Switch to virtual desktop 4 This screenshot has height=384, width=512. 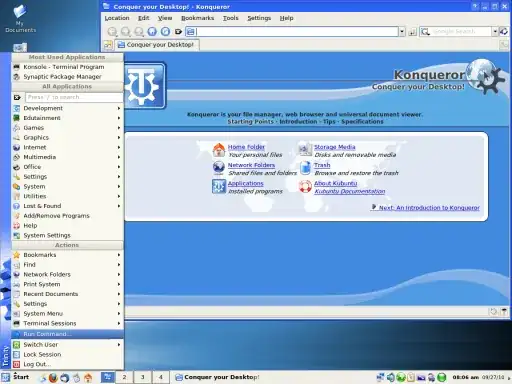pos(160,377)
